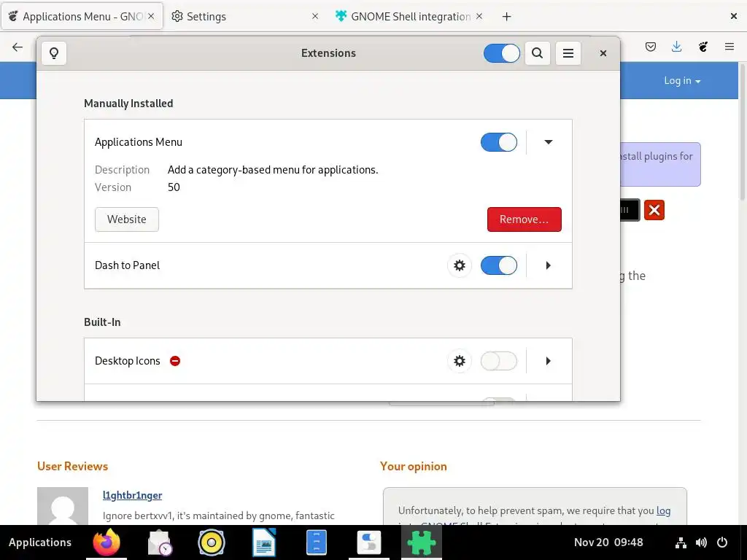The height and width of the screenshot is (560, 747).
Task: Open the Log in dropdown
Action: click(x=682, y=80)
